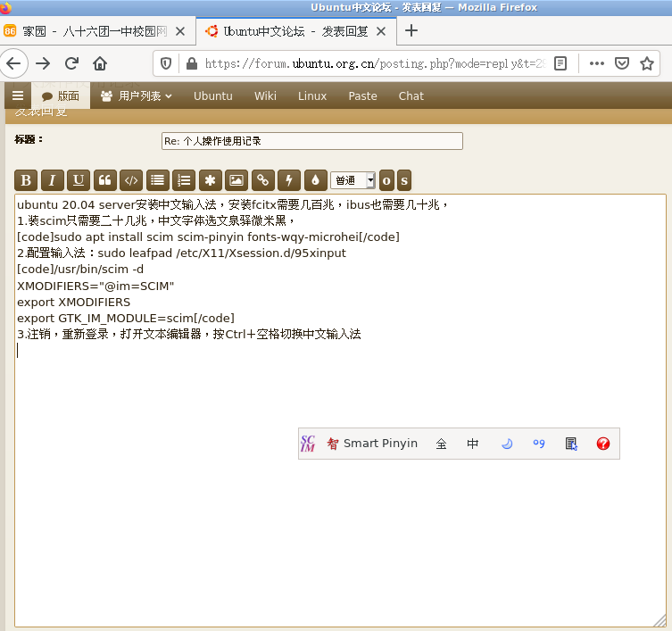Insert an ordered numbered list
The width and height of the screenshot is (672, 631).
pyautogui.click(x=184, y=180)
